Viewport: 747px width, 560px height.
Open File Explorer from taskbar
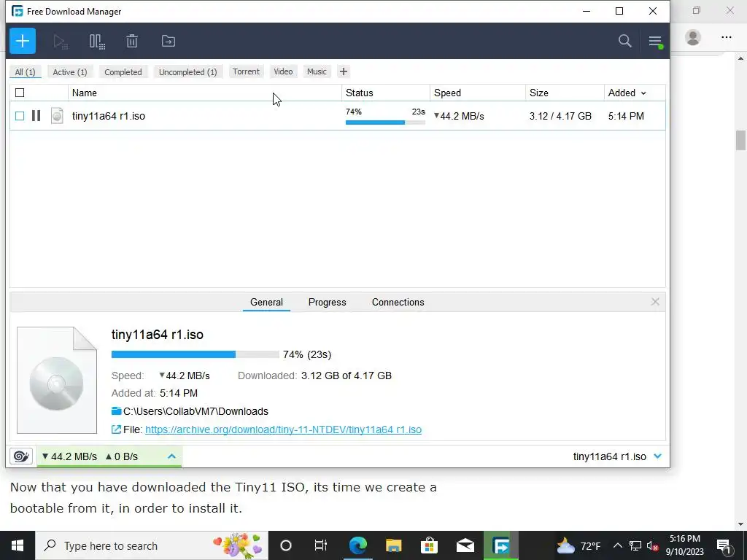click(x=393, y=545)
